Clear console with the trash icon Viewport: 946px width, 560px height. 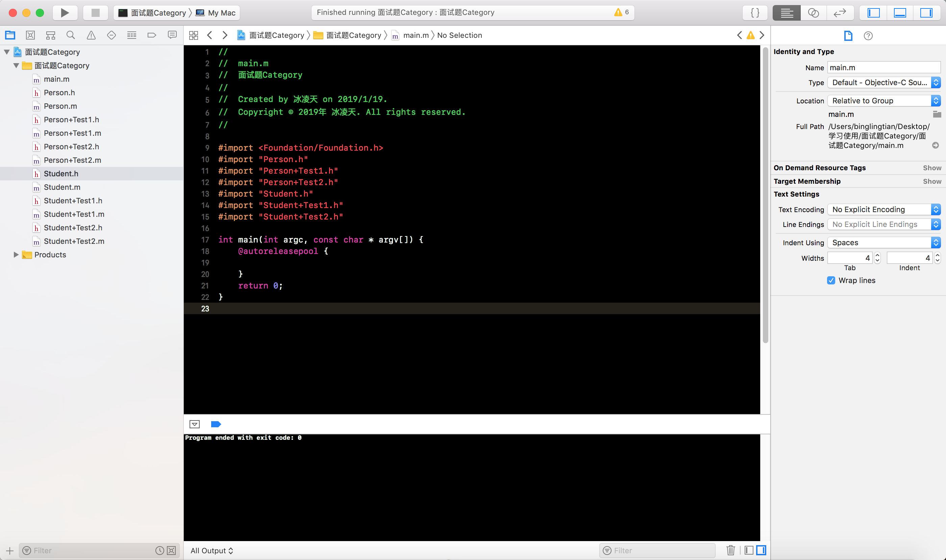click(x=730, y=550)
